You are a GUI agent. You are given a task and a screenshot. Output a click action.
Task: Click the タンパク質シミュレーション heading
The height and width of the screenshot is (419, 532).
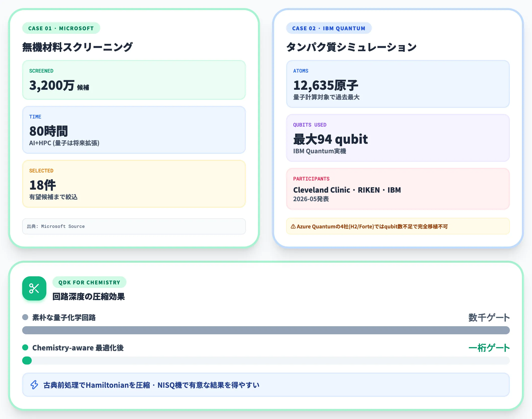352,47
